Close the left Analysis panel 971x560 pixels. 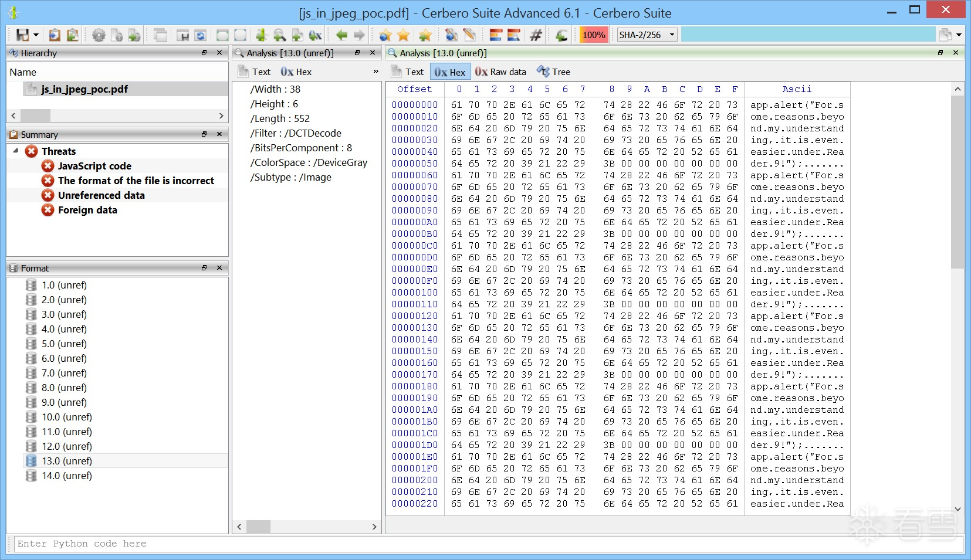click(372, 53)
